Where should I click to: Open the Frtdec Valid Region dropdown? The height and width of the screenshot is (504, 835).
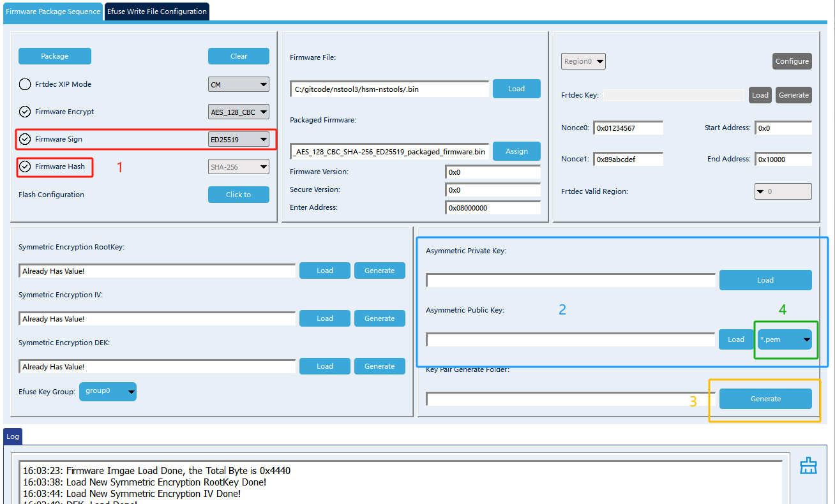(x=783, y=191)
